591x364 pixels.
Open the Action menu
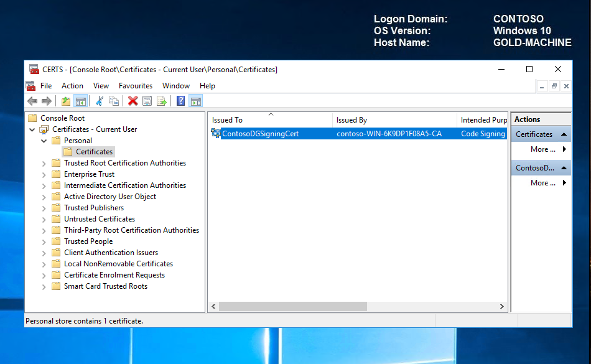72,86
